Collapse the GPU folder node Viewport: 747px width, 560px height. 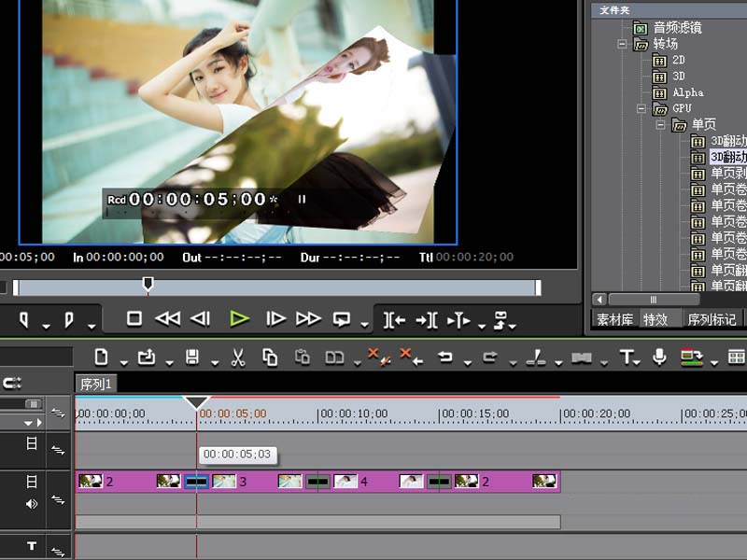tap(641, 109)
